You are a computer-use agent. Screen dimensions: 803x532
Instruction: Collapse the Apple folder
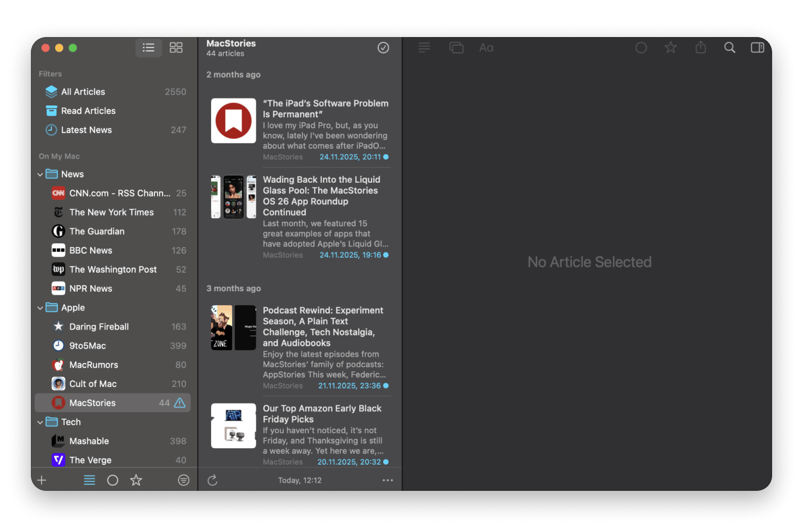click(40, 307)
